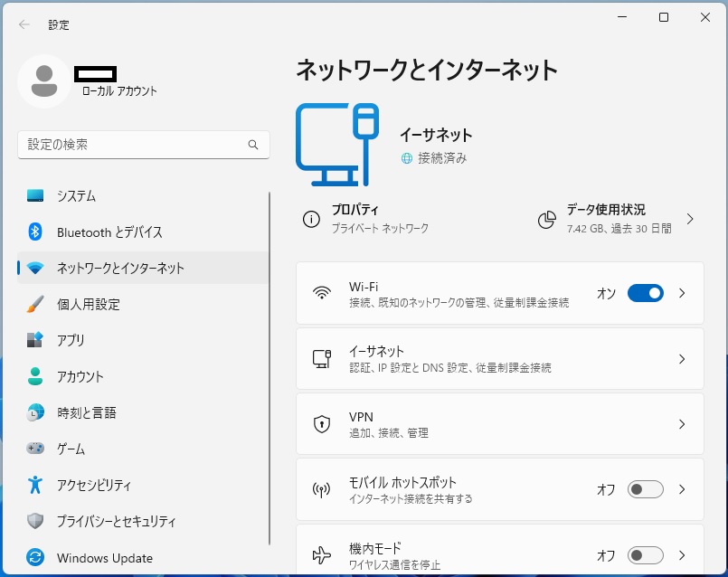Viewport: 728px width, 577px height.
Task: Click the システム monitor icon
Action: tap(35, 195)
